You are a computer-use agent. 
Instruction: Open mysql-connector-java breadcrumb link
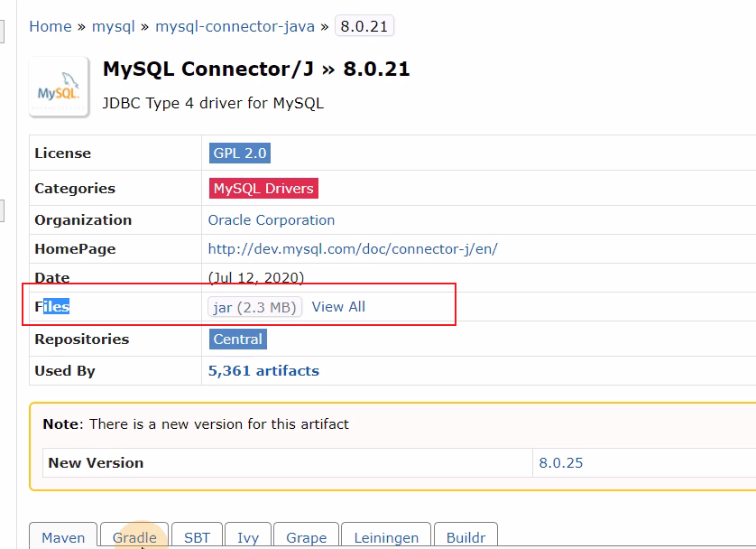point(235,26)
